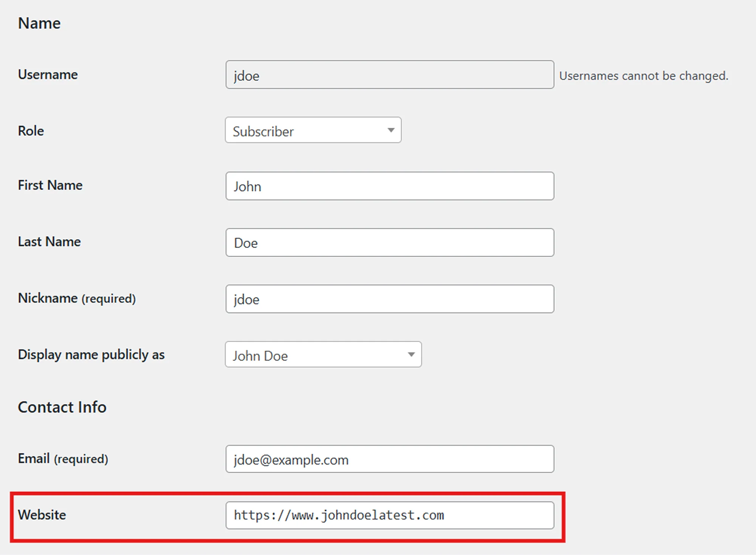756x555 pixels.
Task: Expand the Display name publicly as dropdown arrow
Action: (411, 354)
